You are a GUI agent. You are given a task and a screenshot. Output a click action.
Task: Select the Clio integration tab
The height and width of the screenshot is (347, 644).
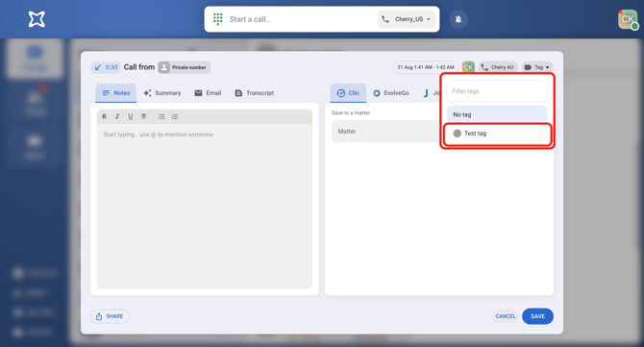pyautogui.click(x=348, y=93)
